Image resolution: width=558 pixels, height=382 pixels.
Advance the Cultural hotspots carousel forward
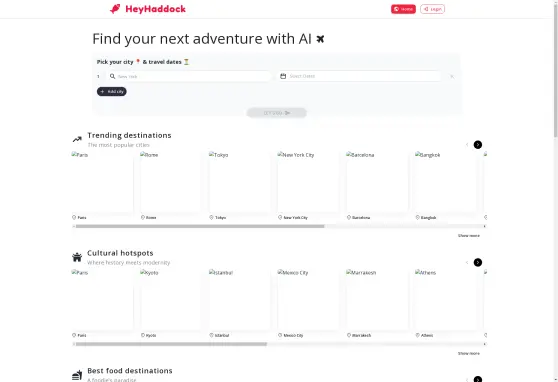478,262
